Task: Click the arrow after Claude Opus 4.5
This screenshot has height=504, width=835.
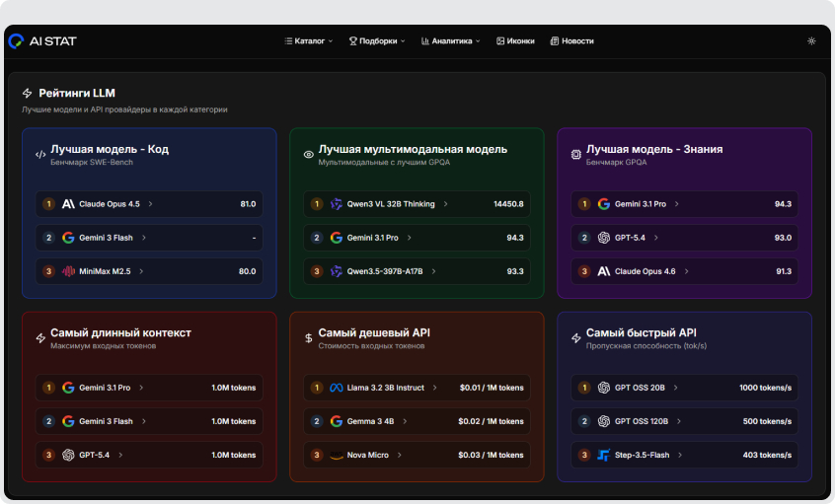Action: click(150, 204)
